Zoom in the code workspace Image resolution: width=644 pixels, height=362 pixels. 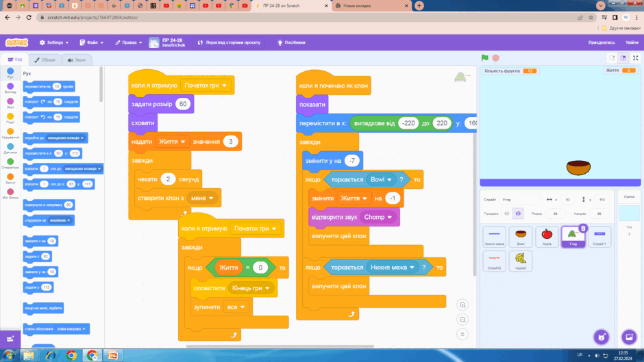pyautogui.click(x=462, y=305)
